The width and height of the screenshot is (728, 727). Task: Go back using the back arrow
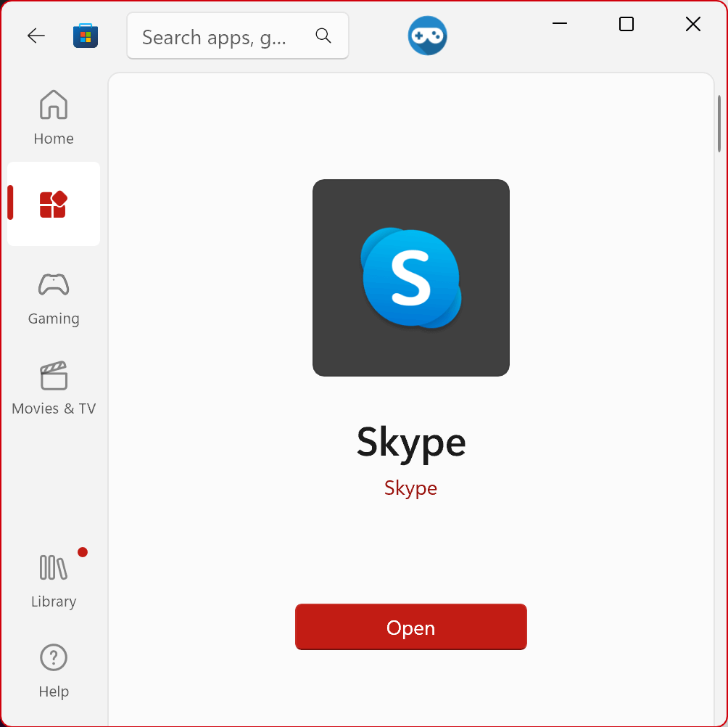pyautogui.click(x=36, y=36)
